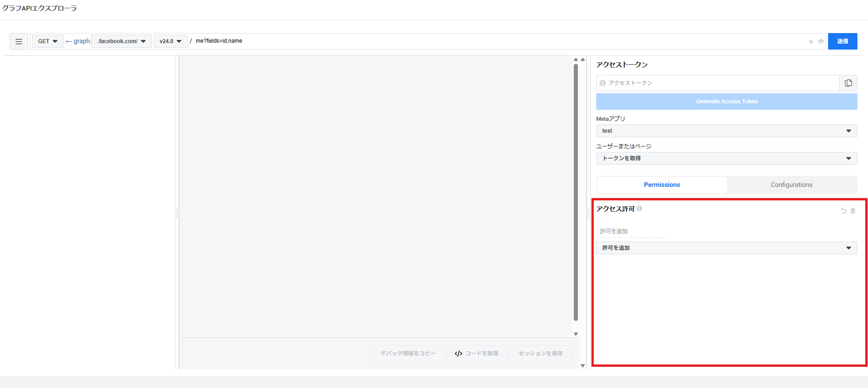Click デバッグ情報をコピー button
This screenshot has width=868, height=388.
click(x=408, y=354)
